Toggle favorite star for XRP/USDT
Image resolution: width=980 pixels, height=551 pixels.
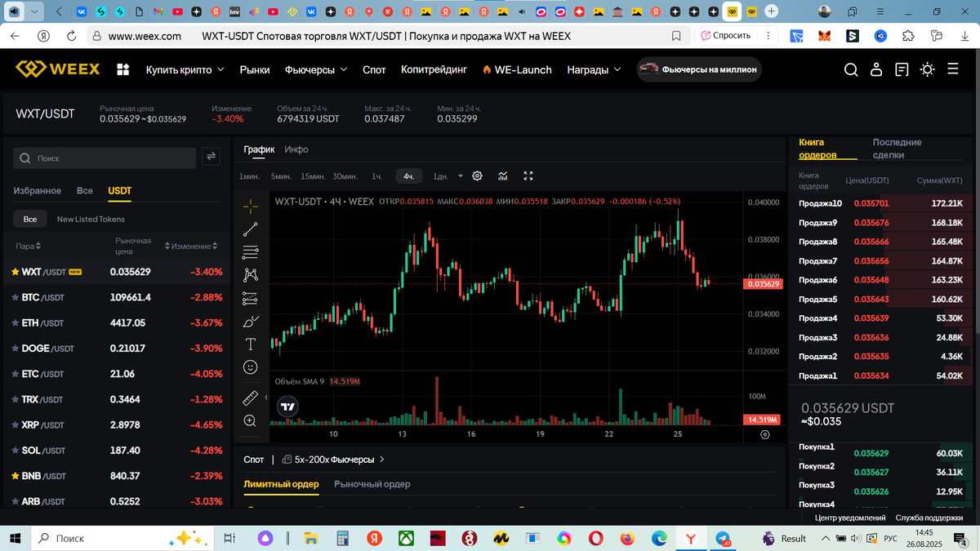pos(15,424)
